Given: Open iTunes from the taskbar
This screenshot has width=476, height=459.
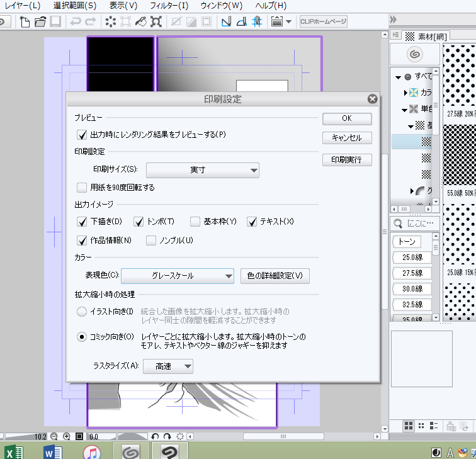Looking at the screenshot, I should coord(92,451).
